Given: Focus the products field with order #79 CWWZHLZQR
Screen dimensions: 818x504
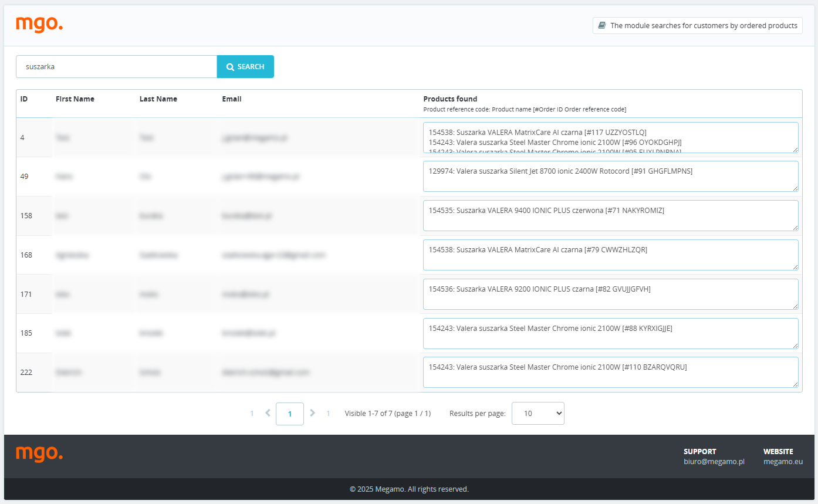Looking at the screenshot, I should click(x=610, y=255).
